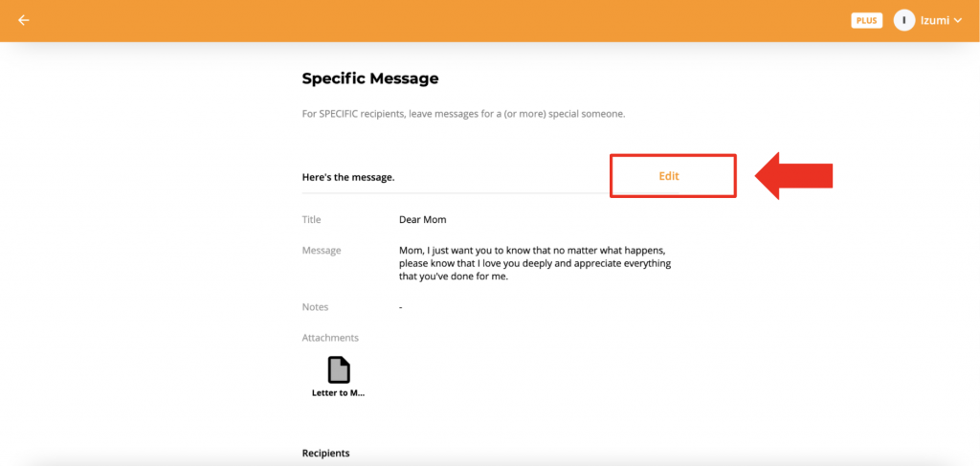
Task: Click the Notes label
Action: tap(315, 307)
